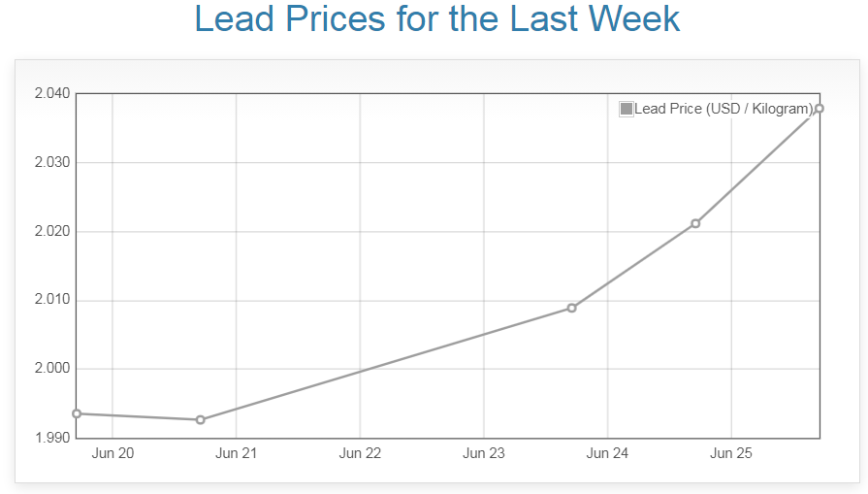868x494 pixels.
Task: Click the 'Lead Prices for the Last Week' title
Action: click(436, 19)
